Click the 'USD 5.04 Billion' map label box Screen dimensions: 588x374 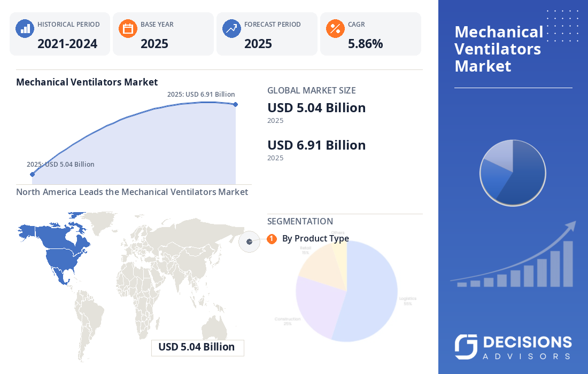click(x=198, y=348)
